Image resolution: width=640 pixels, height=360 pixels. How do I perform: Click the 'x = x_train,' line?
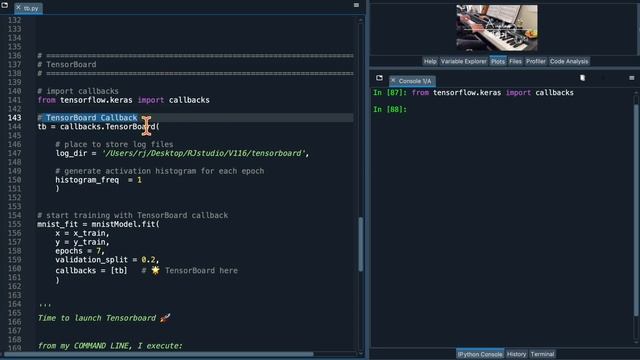point(82,233)
